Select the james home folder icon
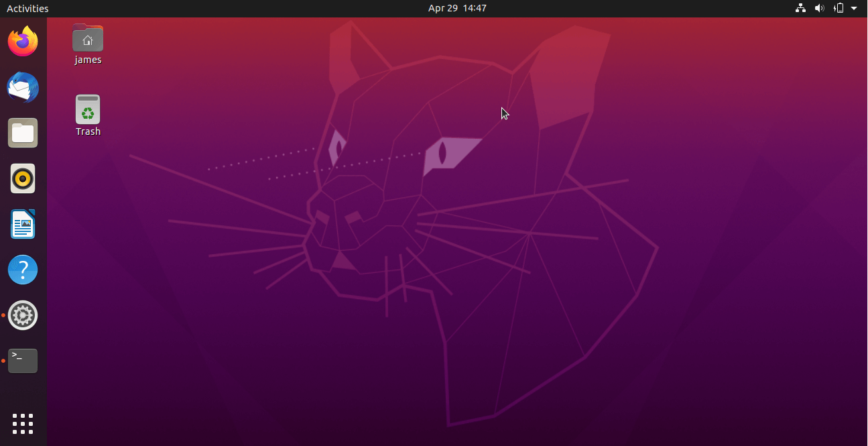 tap(88, 38)
